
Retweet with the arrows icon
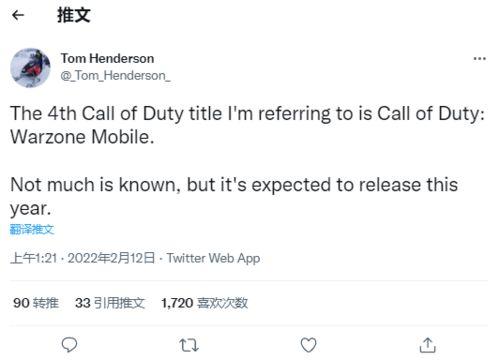tap(189, 345)
